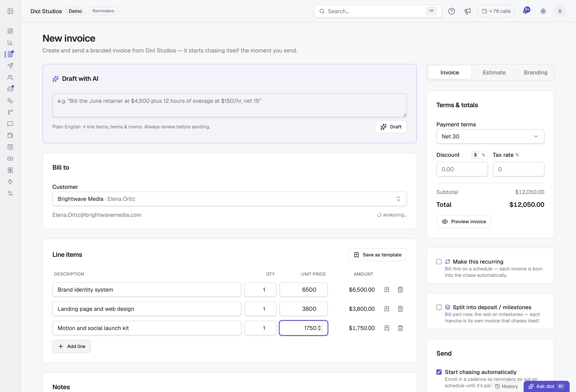The image size is (576, 392).
Task: Open the notifications bell
Action: click(x=526, y=11)
